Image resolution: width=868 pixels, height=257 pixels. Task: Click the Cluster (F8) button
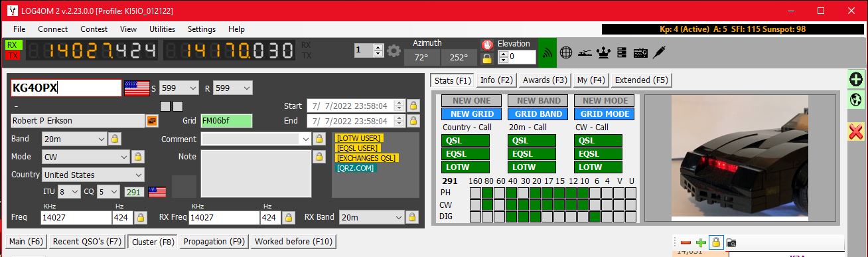(153, 242)
